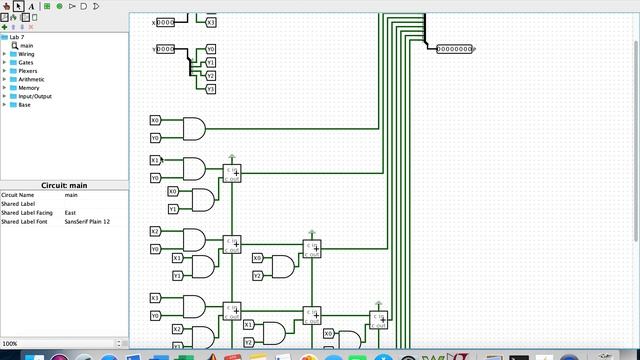Image resolution: width=640 pixels, height=360 pixels.
Task: Add an input pin from toolbar
Action: point(47,6)
